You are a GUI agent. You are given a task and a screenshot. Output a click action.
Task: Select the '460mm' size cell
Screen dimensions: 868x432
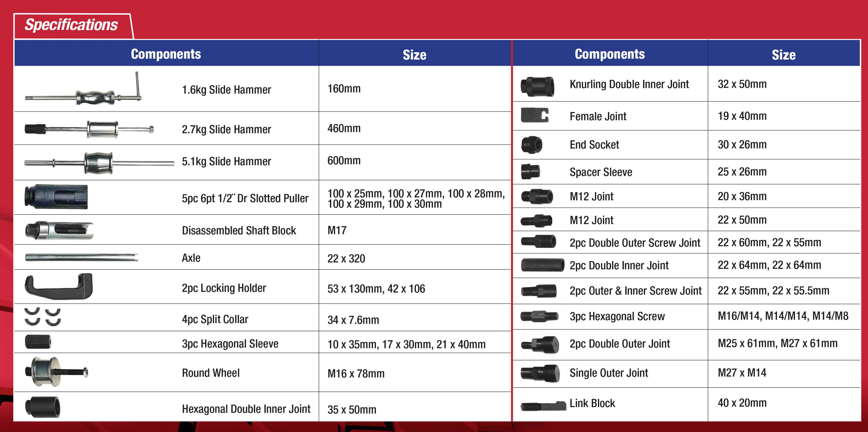(415, 128)
